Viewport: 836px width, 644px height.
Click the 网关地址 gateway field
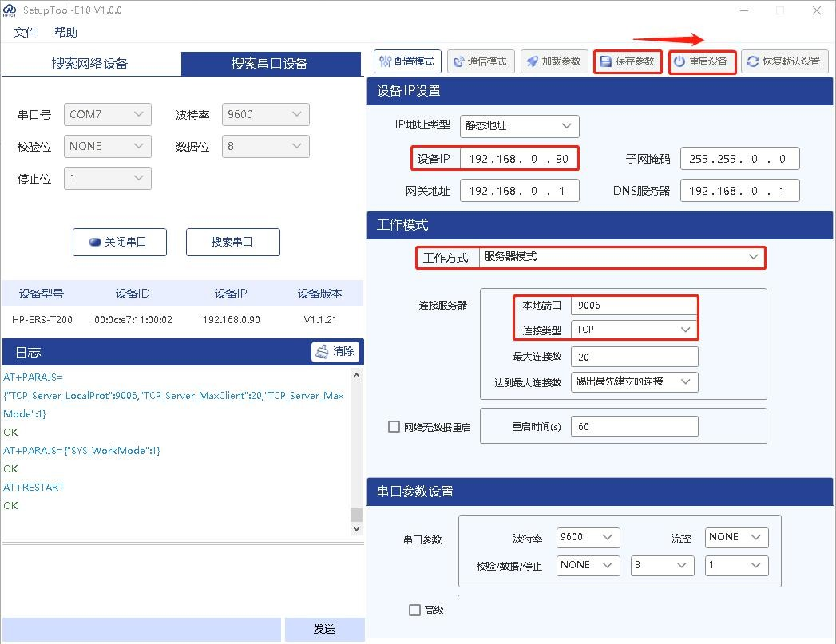[519, 191]
